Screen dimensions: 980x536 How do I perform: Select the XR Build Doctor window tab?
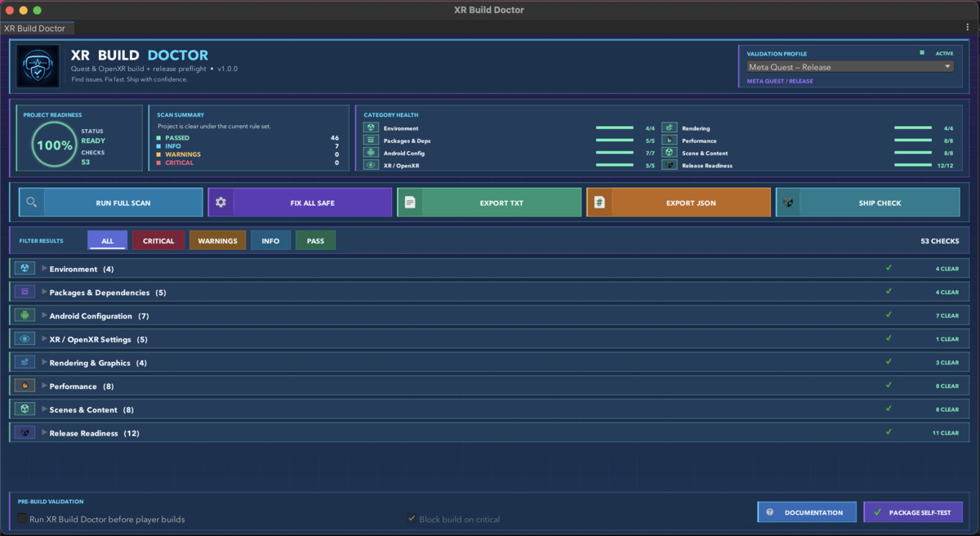point(37,29)
